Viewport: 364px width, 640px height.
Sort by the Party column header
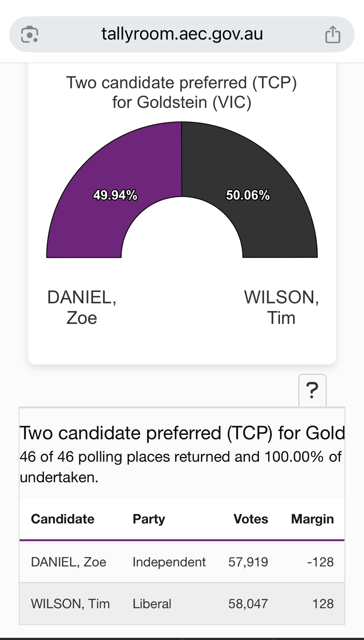[x=149, y=519]
